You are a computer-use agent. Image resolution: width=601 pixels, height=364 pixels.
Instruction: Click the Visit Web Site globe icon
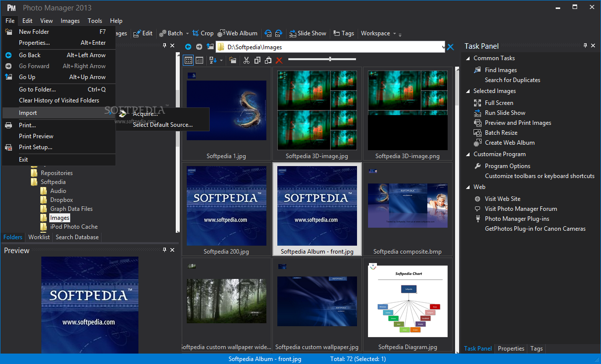478,199
